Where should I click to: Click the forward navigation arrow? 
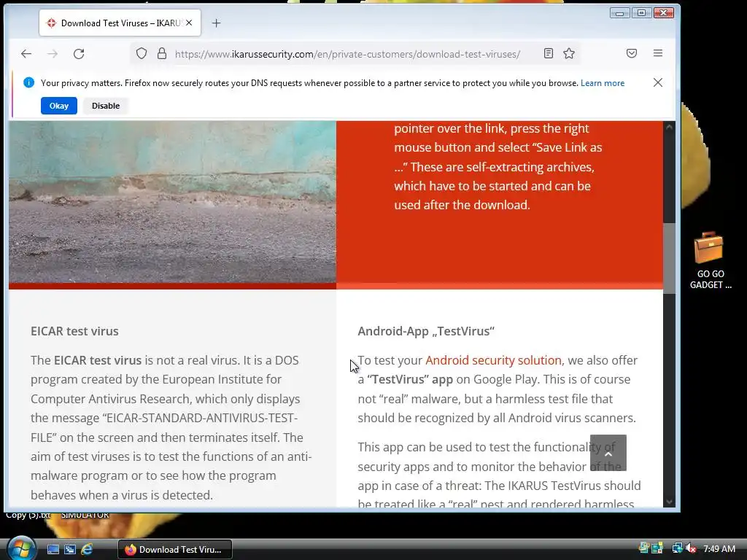[x=53, y=54]
